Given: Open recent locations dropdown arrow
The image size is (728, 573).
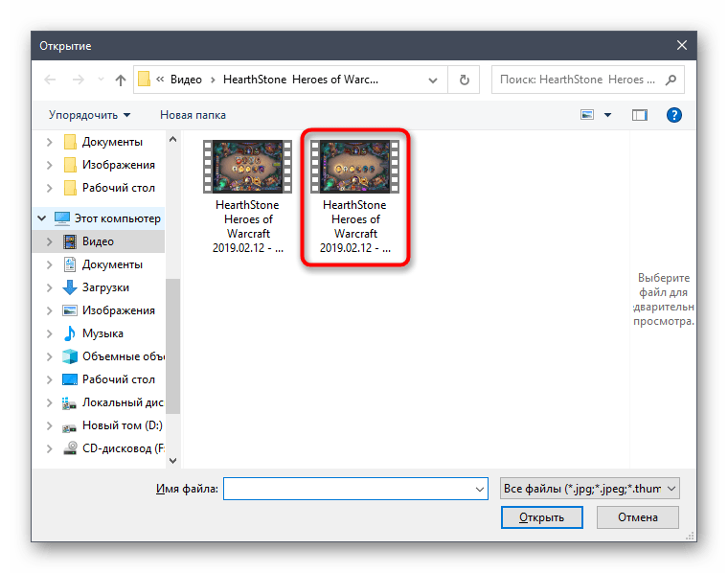Looking at the screenshot, I should pyautogui.click(x=101, y=80).
